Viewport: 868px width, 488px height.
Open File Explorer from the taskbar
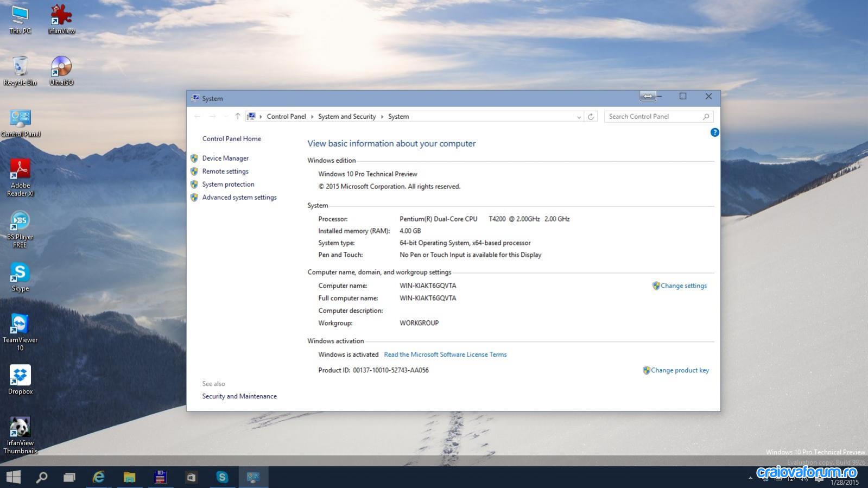pos(129,477)
